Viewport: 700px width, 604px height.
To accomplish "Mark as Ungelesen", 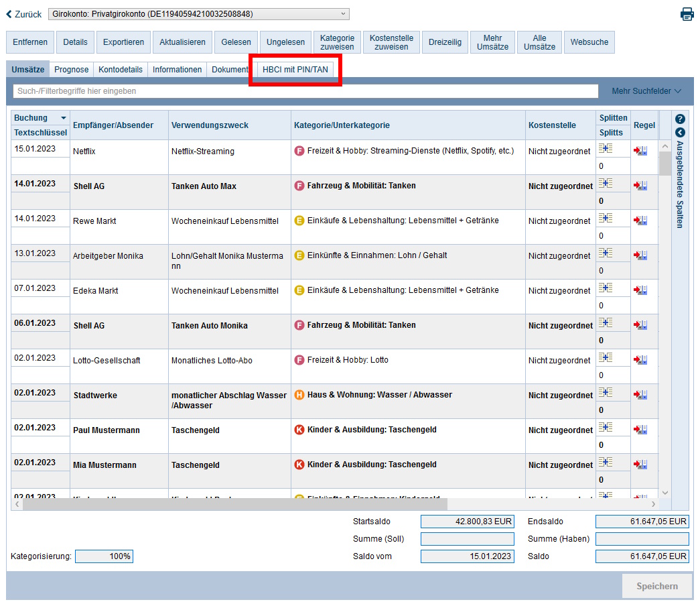I will click(286, 42).
